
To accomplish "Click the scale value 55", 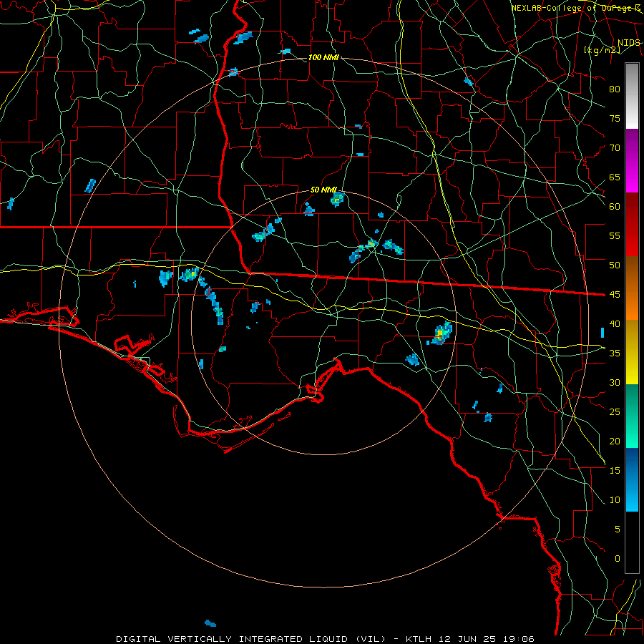I will pyautogui.click(x=615, y=235).
